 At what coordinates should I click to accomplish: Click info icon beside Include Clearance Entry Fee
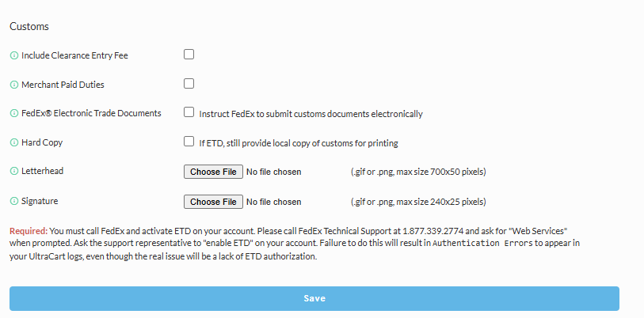(x=14, y=55)
